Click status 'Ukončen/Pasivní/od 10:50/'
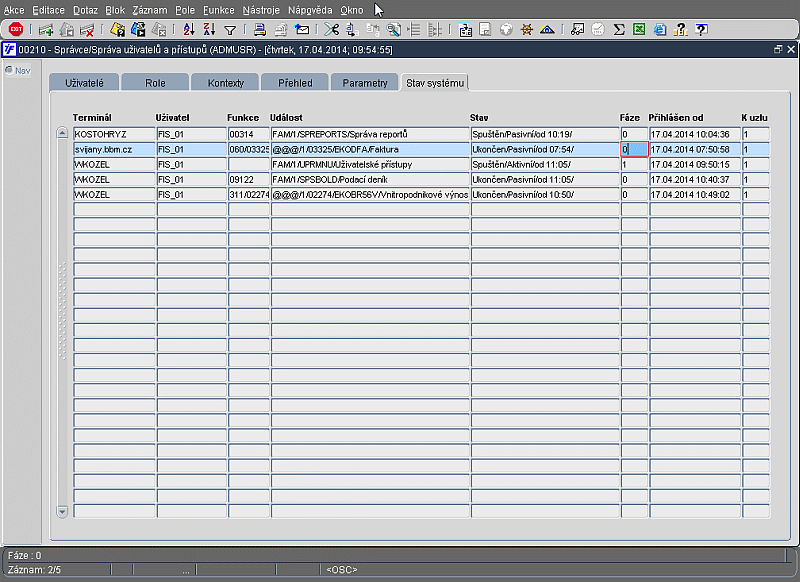800x582 pixels. 545,194
